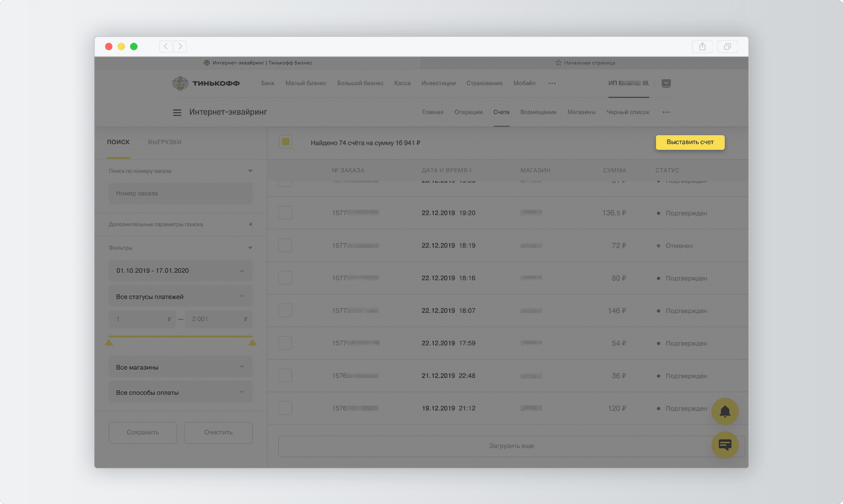Viewport: 843px width, 504px height.
Task: Click the Очистить filter button
Action: 218,432
